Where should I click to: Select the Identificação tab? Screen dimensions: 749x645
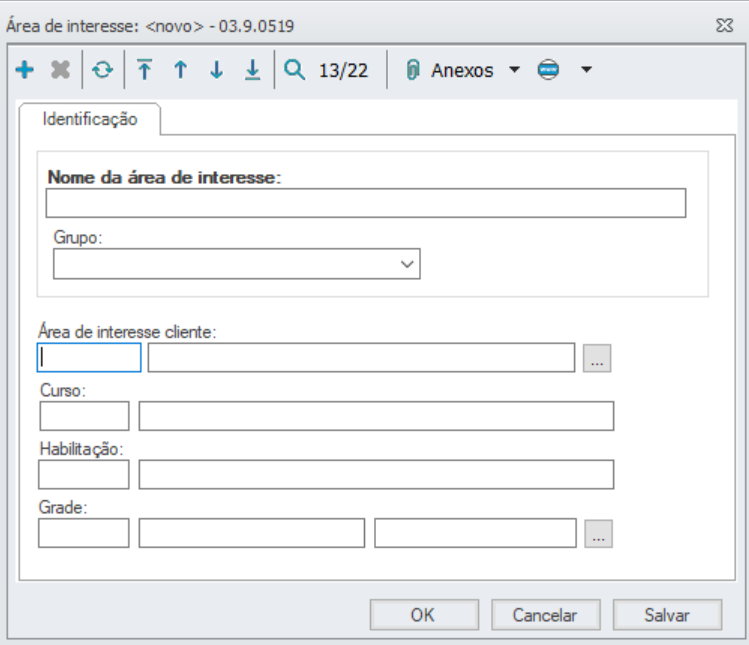(90, 119)
